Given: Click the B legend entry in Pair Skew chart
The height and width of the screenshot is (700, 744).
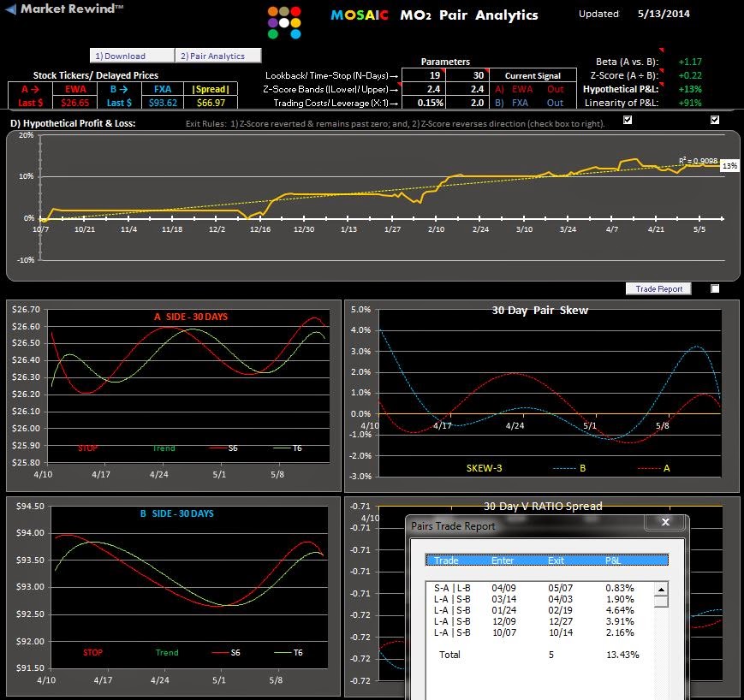Looking at the screenshot, I should point(568,468).
